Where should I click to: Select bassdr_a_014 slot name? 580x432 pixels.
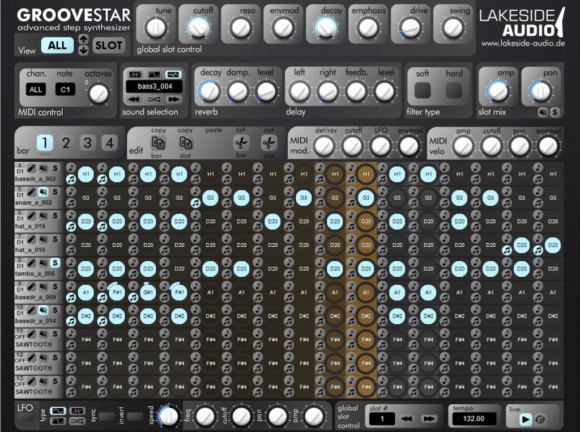coord(35,321)
